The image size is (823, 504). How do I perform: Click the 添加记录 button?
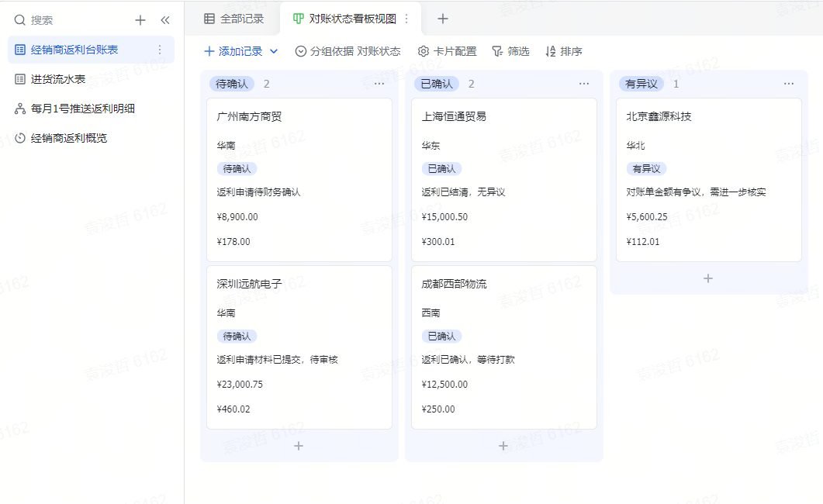point(233,51)
